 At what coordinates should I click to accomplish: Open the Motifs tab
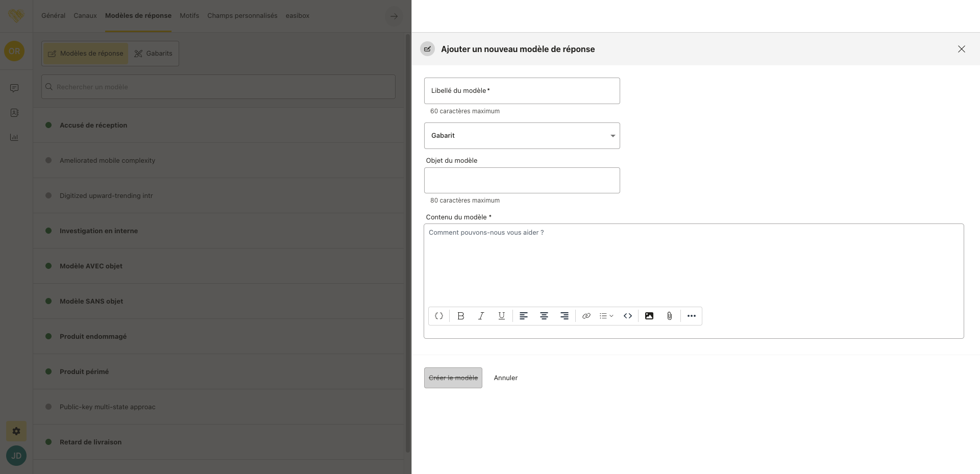tap(189, 16)
